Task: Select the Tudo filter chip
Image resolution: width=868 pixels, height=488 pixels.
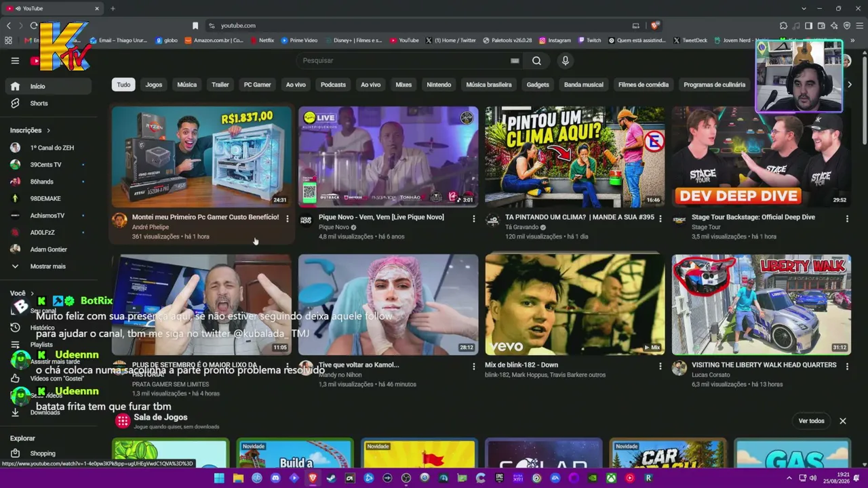Action: [123, 85]
